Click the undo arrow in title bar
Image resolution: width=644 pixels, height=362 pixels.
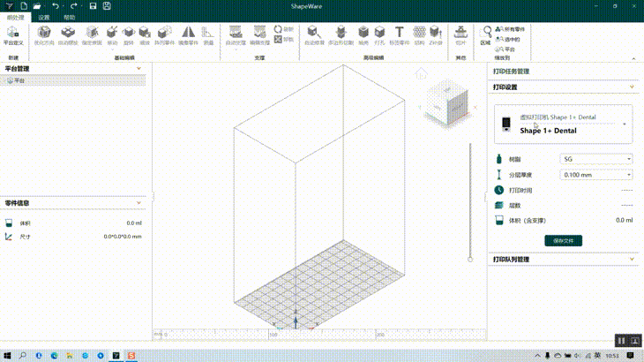click(56, 6)
